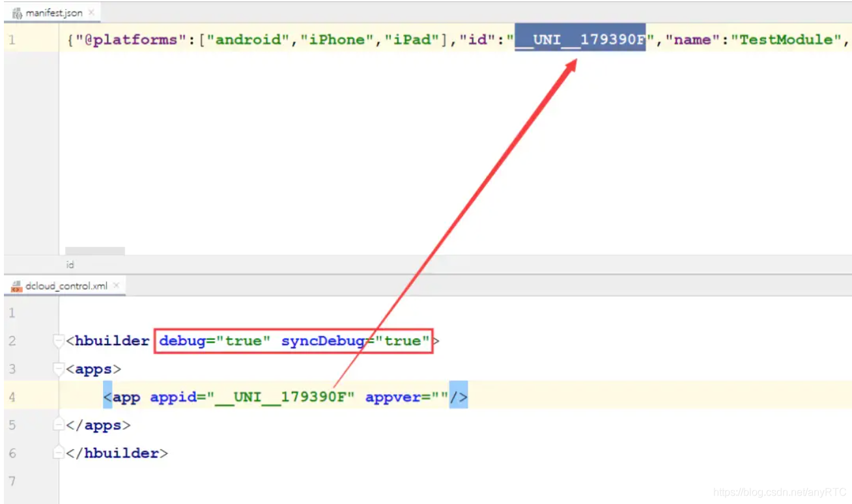This screenshot has width=852, height=504.
Task: Collapse the hbuilder opening tag fold
Action: coord(59,341)
